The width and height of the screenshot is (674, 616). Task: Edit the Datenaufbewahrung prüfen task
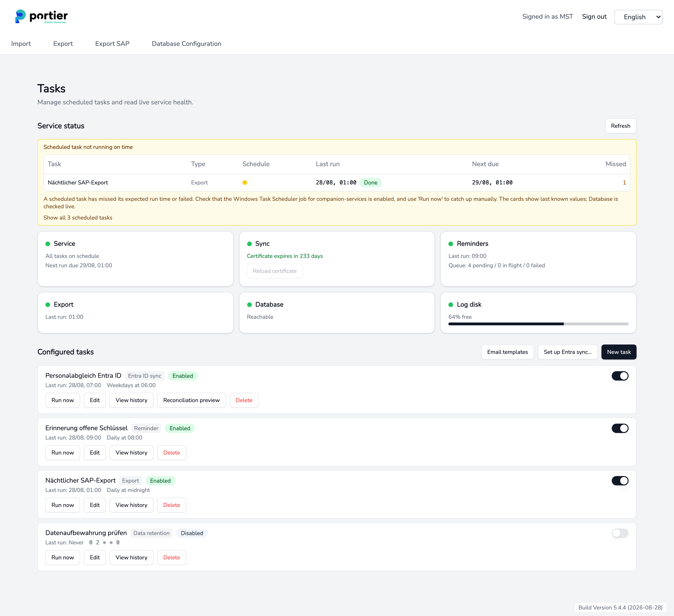(95, 558)
